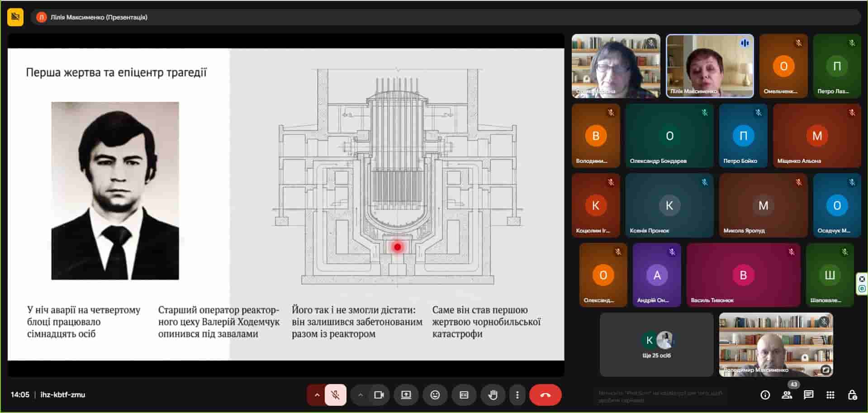Open the chat with everyone panel

coord(808,395)
